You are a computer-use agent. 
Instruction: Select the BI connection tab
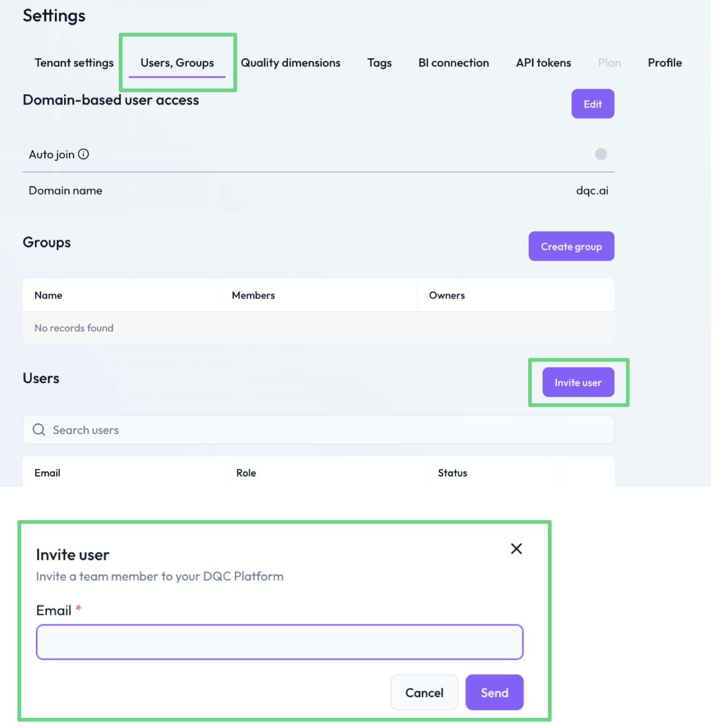click(453, 63)
